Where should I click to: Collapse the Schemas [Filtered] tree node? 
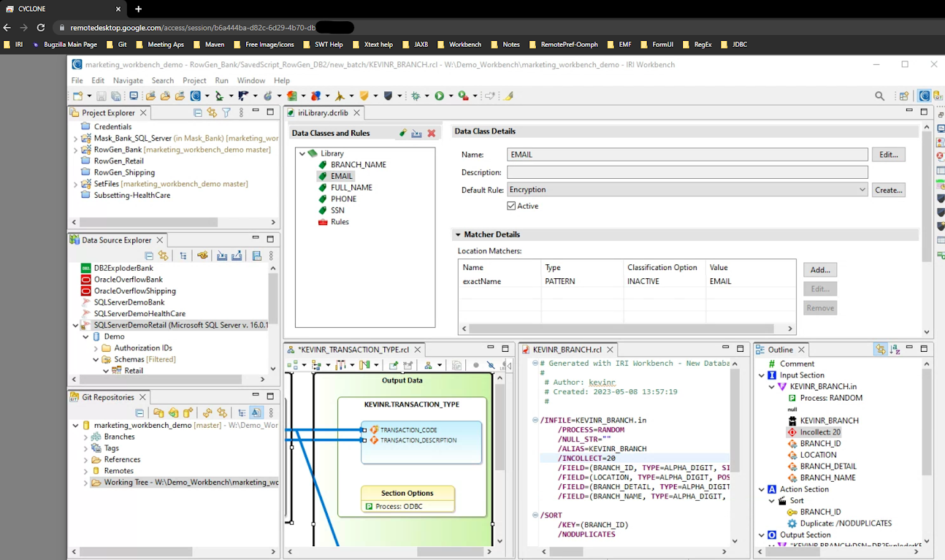point(95,359)
